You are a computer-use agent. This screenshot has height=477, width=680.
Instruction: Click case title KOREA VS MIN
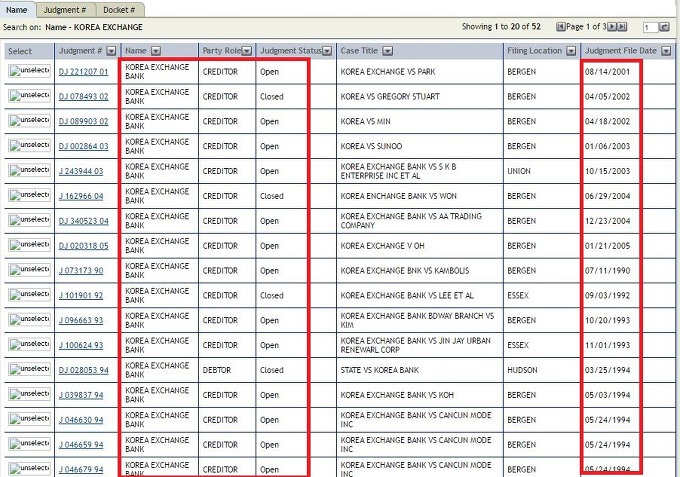click(x=365, y=121)
